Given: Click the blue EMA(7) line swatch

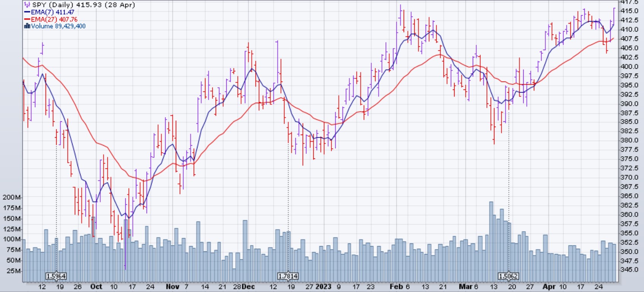Looking at the screenshot, I should [27, 12].
